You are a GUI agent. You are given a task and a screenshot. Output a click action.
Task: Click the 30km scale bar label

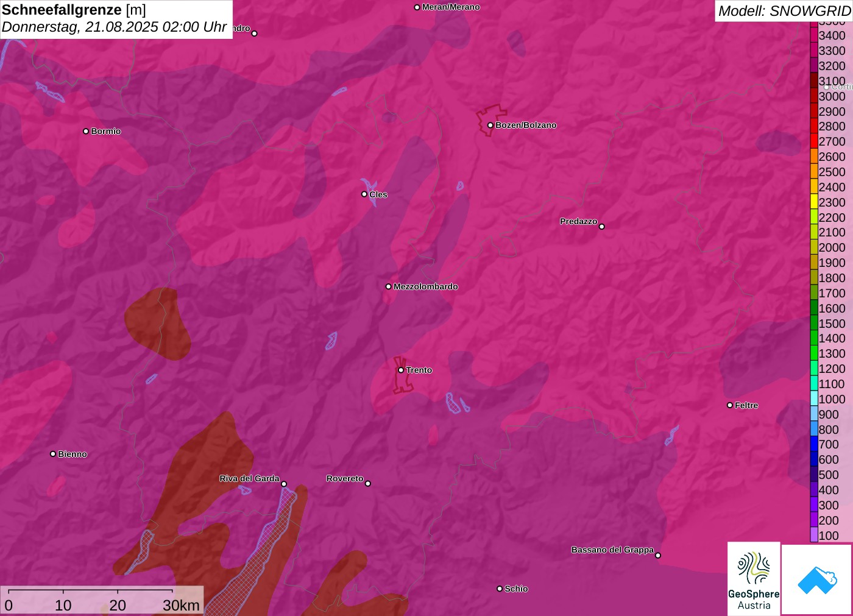(x=181, y=605)
